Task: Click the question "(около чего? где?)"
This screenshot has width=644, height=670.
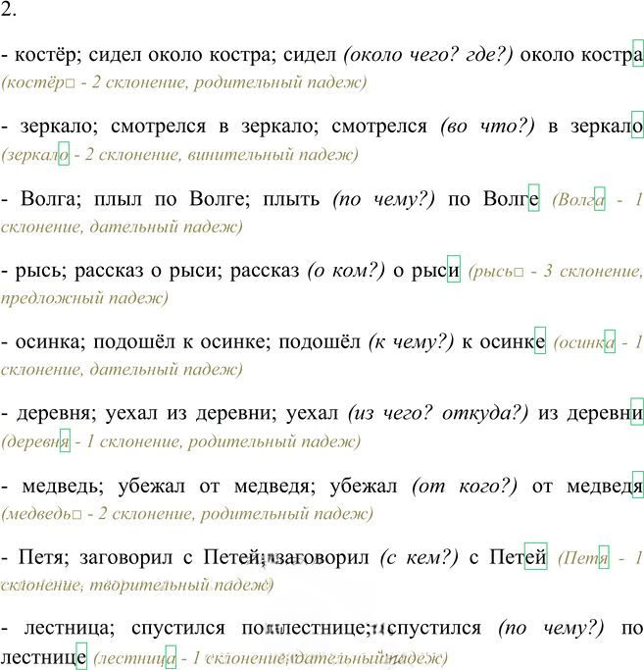Action: pos(428,55)
